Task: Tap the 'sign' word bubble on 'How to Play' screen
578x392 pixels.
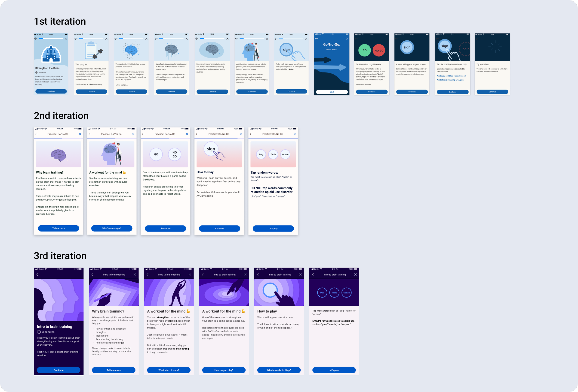Action: 211,149
